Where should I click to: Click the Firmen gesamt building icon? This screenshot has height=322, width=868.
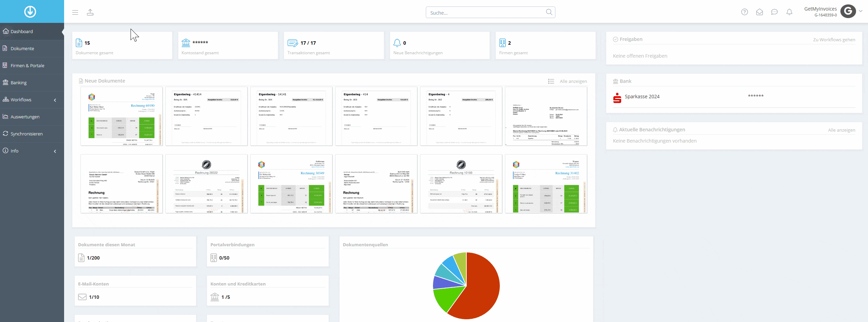pos(503,43)
